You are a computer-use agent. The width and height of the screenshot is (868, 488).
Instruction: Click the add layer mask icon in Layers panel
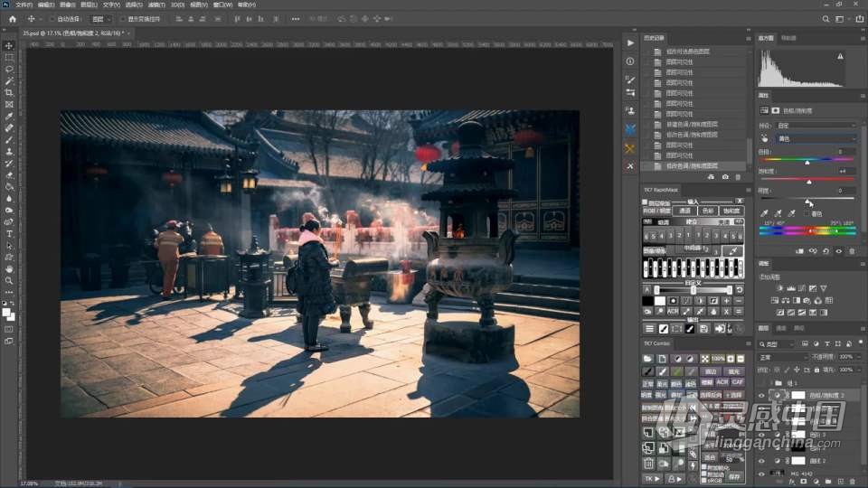[x=804, y=482]
